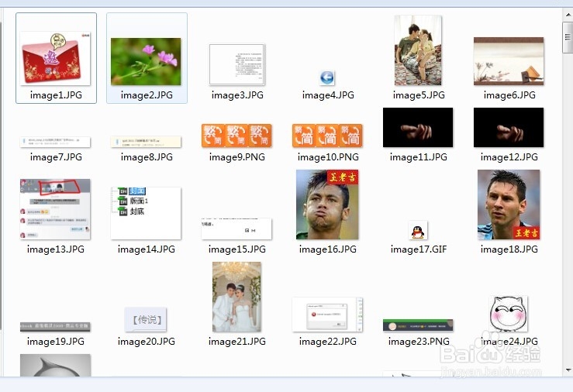
Task: Select the image20.JPG 传说 label thumbnail
Action: coord(146,320)
